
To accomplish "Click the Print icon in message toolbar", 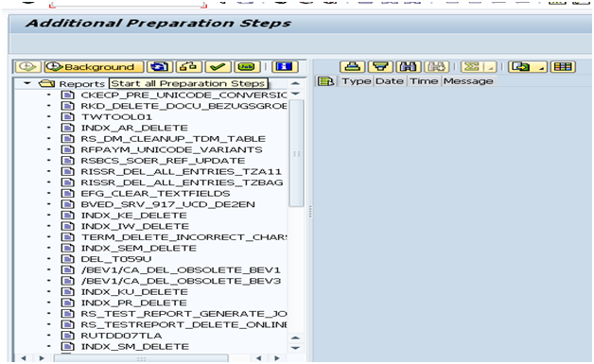I will coord(352,67).
